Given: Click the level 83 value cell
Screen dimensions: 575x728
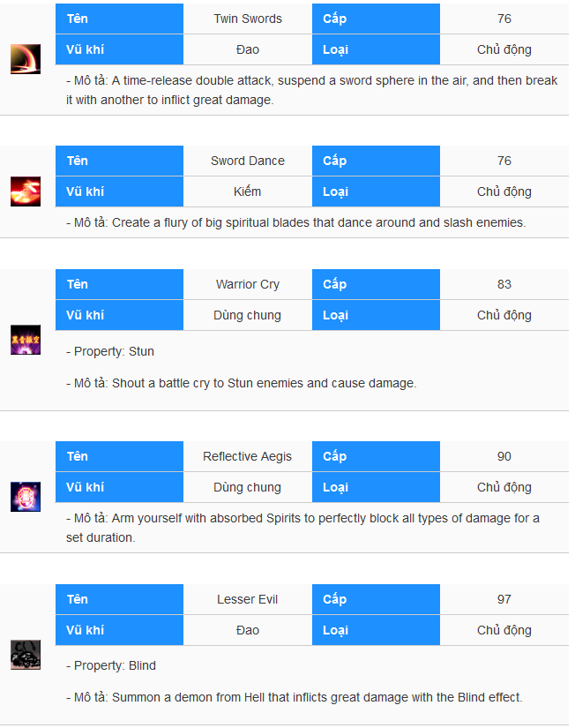Looking at the screenshot, I should point(504,284).
